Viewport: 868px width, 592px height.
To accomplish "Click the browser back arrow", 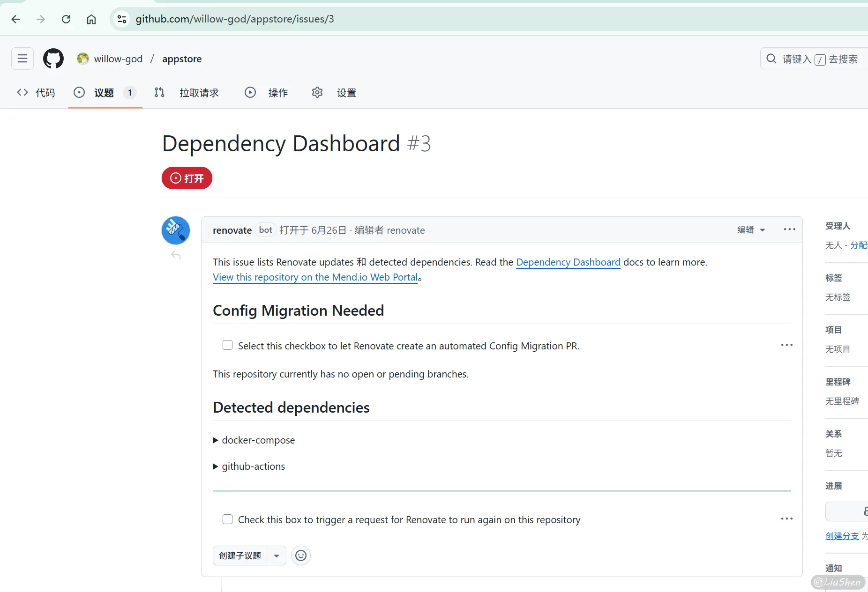I will [15, 19].
